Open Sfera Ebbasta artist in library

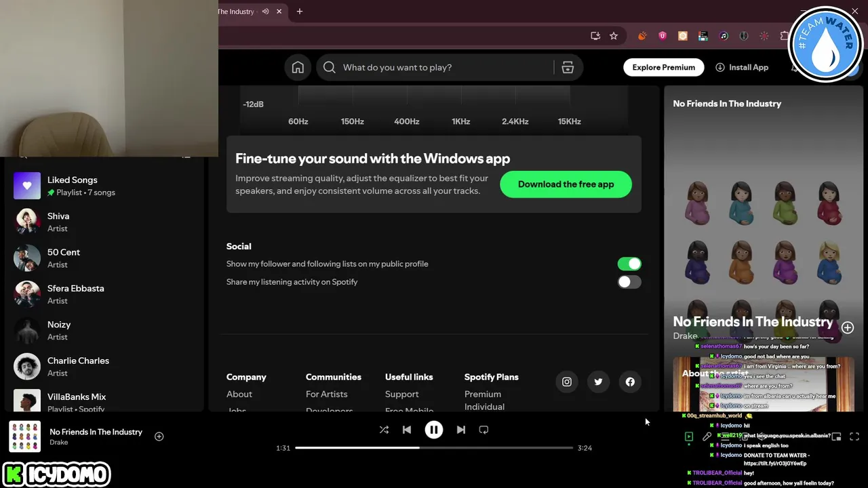[103, 294]
